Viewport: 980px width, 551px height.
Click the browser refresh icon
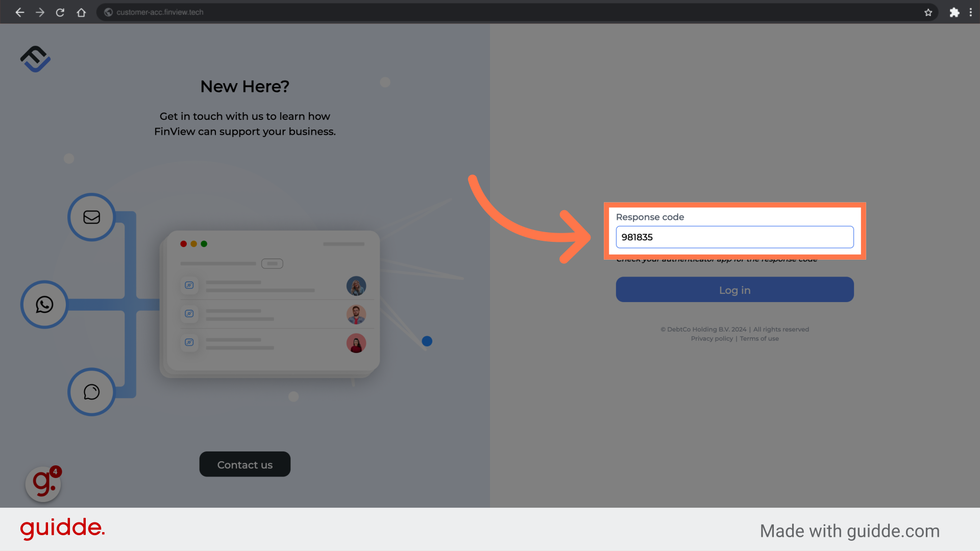point(61,12)
